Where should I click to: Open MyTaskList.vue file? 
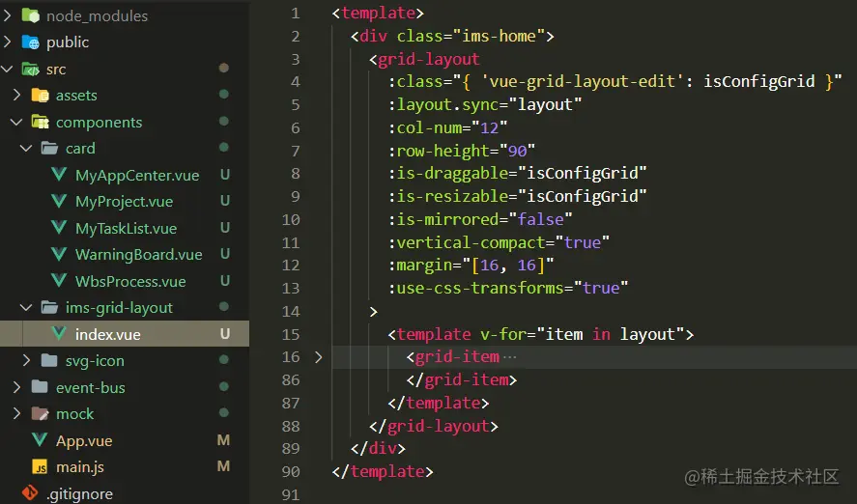tap(127, 228)
